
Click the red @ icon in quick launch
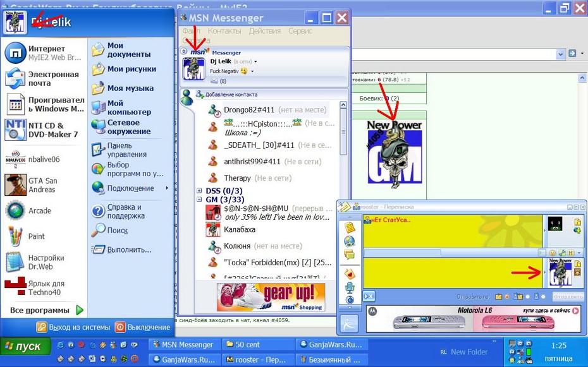[135, 359]
